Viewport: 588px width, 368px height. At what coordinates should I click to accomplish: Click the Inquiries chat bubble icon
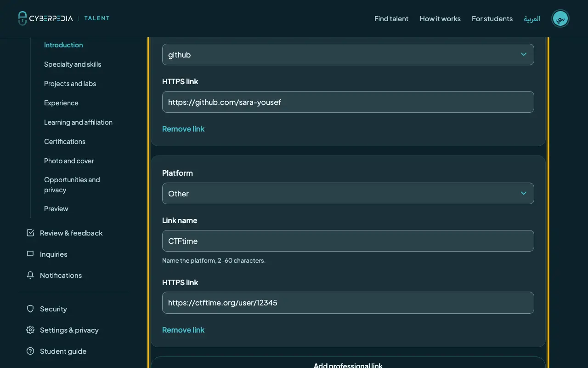tap(30, 254)
